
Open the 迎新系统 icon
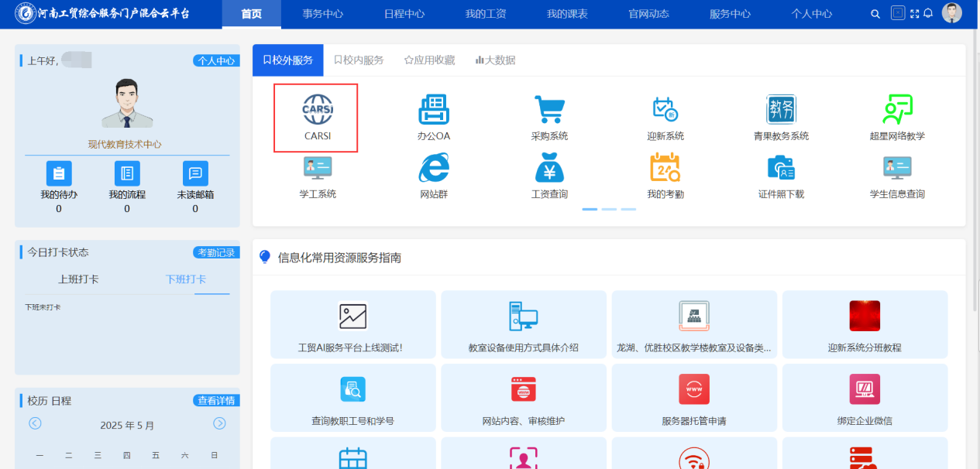tap(665, 110)
